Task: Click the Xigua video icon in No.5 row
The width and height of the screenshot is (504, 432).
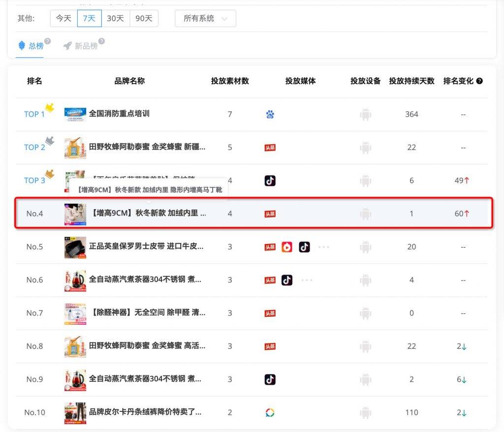Action: (287, 247)
